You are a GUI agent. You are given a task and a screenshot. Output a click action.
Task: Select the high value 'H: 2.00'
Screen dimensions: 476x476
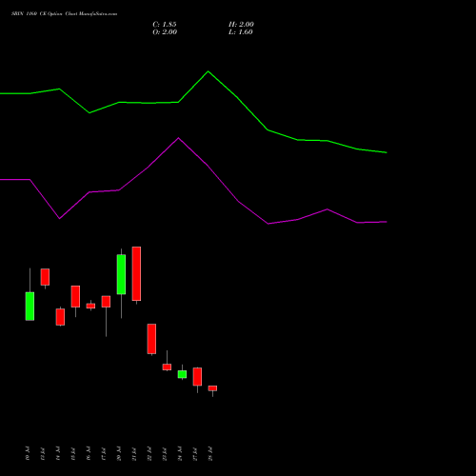(x=241, y=25)
